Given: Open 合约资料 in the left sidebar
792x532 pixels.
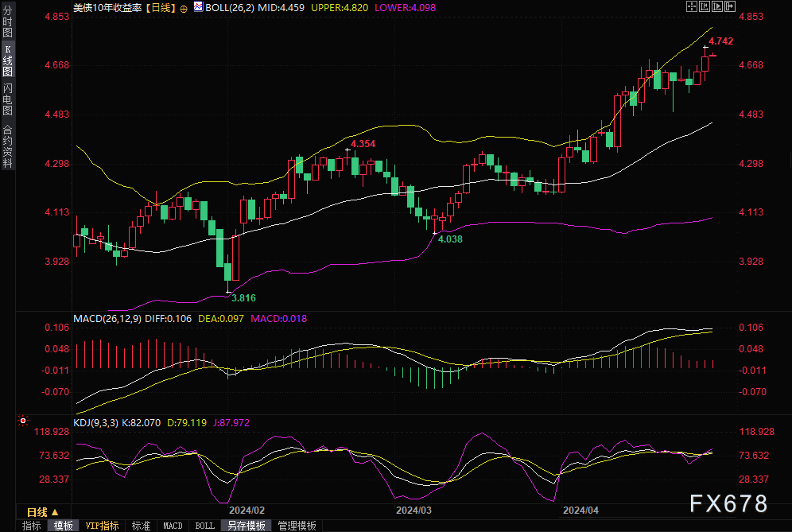Looking at the screenshot, I should (8, 146).
